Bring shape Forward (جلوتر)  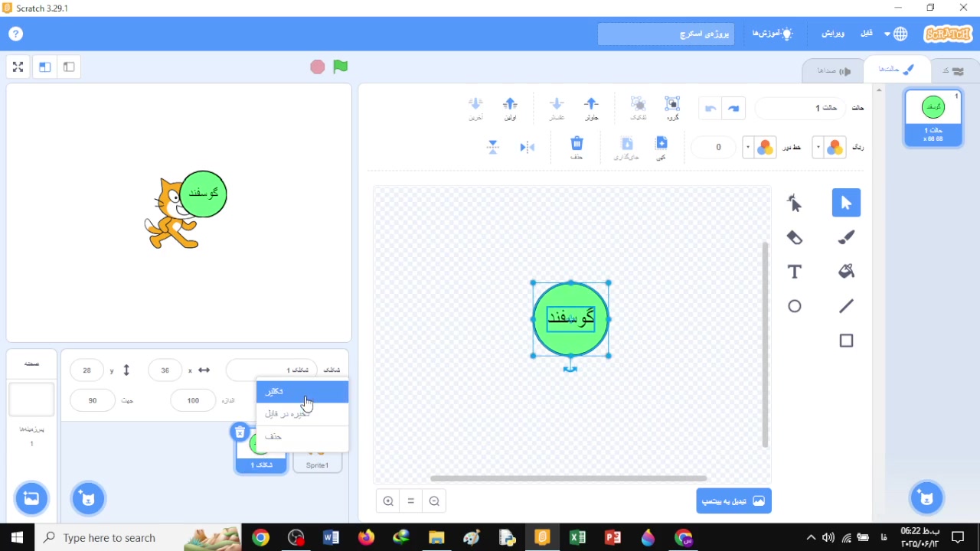591,108
